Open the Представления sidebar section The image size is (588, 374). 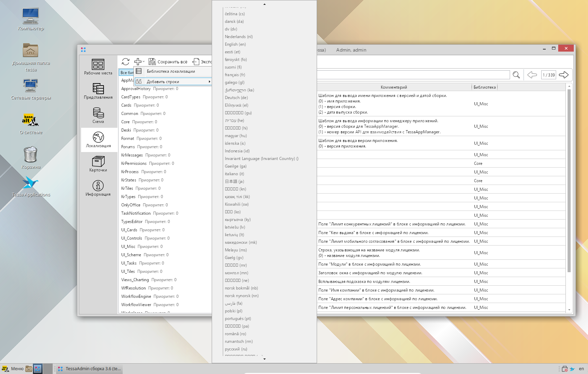pos(98,91)
